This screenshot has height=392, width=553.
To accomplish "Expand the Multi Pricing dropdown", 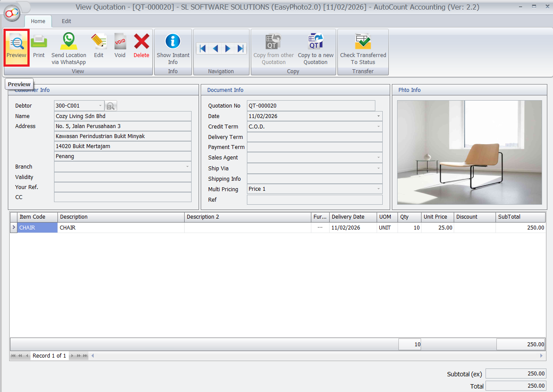I will click(x=378, y=189).
